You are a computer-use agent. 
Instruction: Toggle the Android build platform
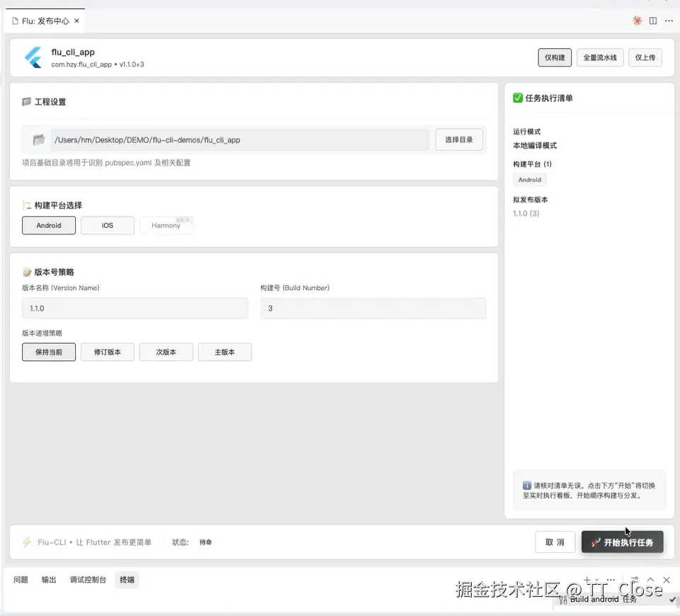pyautogui.click(x=49, y=225)
